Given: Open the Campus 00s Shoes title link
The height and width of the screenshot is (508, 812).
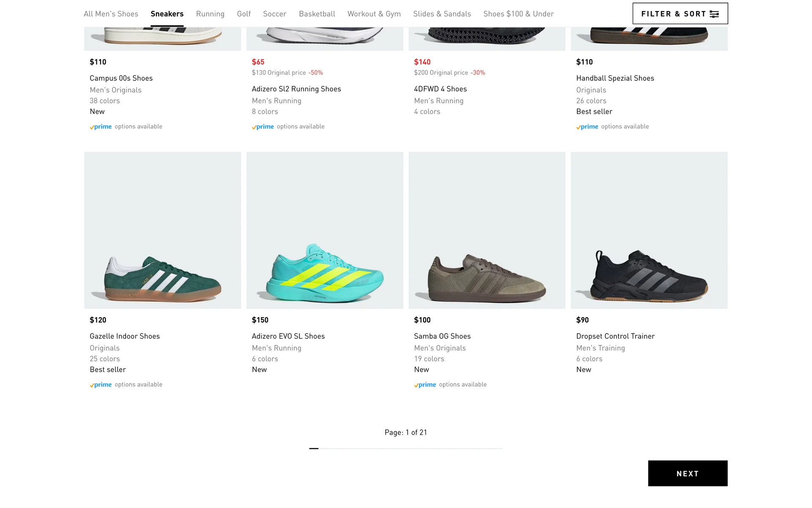Looking at the screenshot, I should pyautogui.click(x=121, y=78).
